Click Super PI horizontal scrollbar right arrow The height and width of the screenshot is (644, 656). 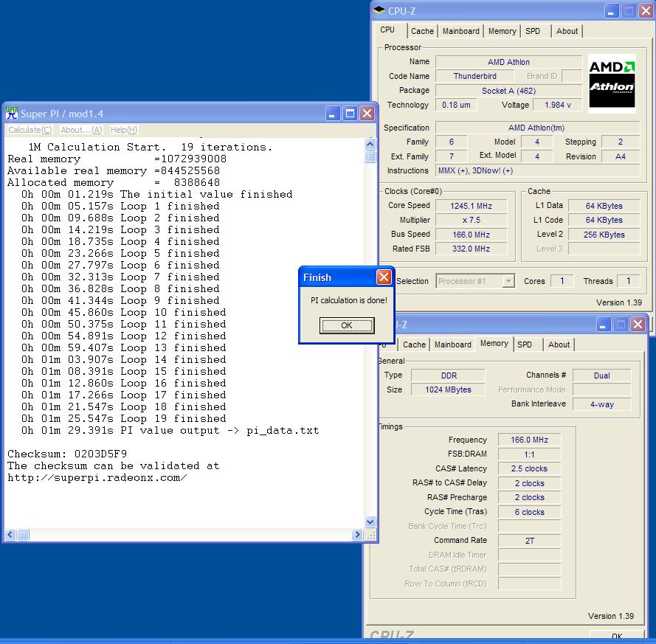357,534
